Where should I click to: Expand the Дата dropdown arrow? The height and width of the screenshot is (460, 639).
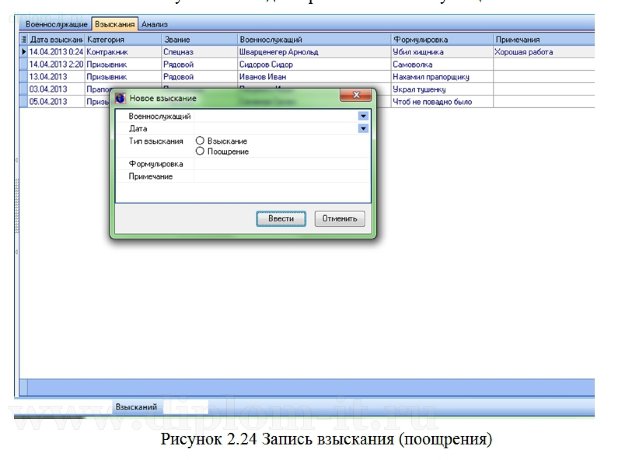pyautogui.click(x=363, y=129)
